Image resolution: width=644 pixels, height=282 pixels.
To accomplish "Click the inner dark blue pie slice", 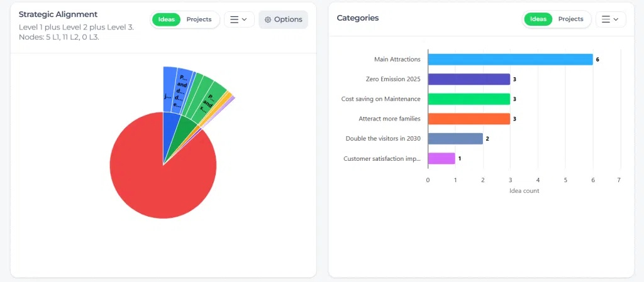I will [170, 131].
